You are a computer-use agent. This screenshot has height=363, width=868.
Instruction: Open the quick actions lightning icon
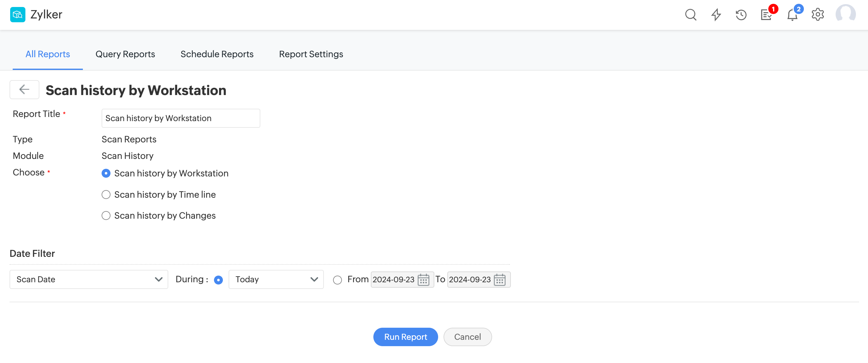[x=716, y=15]
